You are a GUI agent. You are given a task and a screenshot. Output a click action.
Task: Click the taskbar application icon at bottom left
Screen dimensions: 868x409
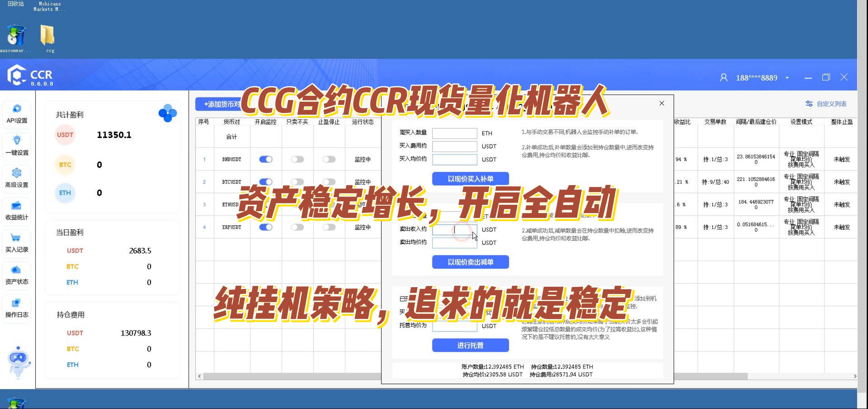pyautogui.click(x=16, y=403)
